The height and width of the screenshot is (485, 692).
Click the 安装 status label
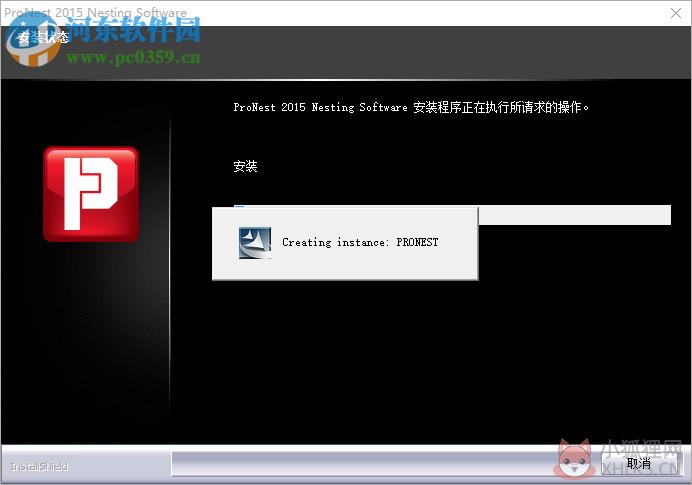pos(245,166)
